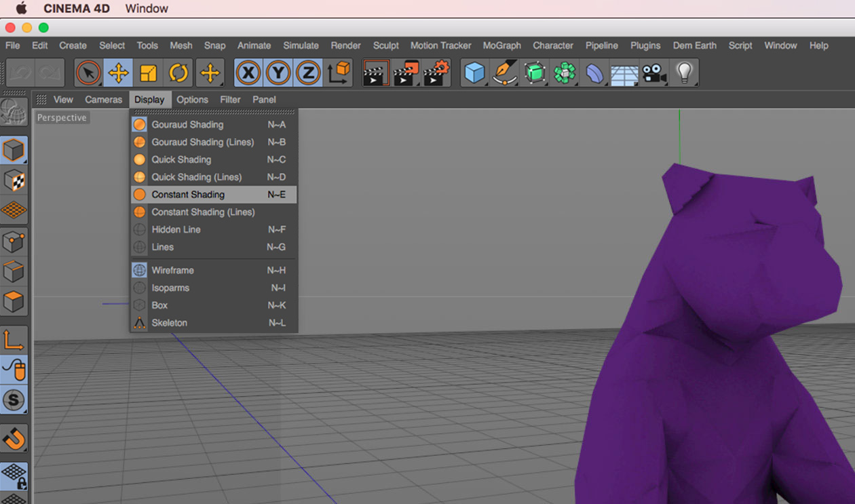Open the green Array modeling icon
855x504 pixels.
565,73
